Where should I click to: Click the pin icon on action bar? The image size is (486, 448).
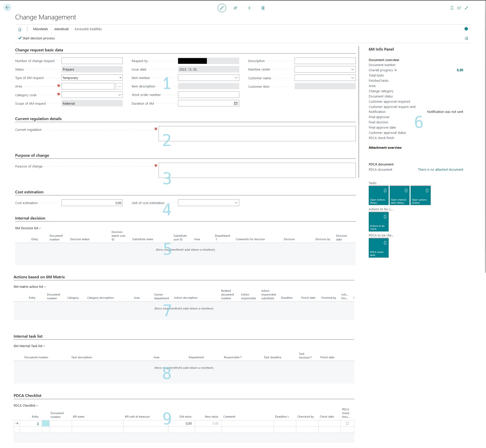pyautogui.click(x=466, y=38)
